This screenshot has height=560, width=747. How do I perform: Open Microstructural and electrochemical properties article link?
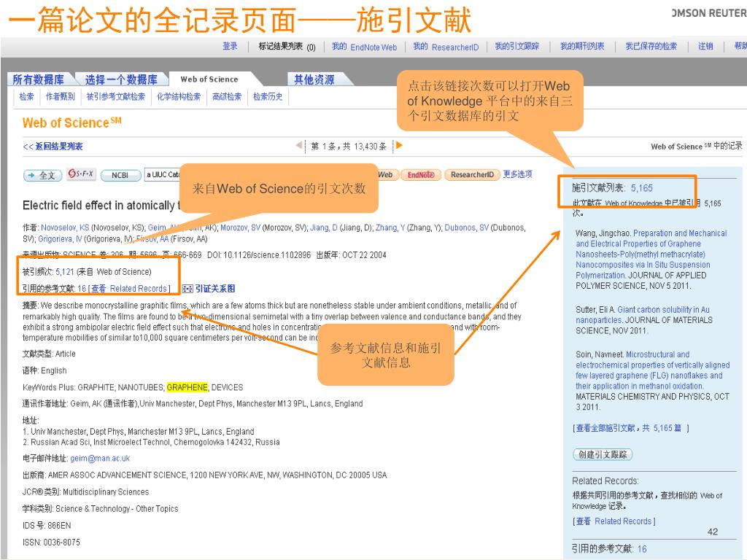[653, 370]
